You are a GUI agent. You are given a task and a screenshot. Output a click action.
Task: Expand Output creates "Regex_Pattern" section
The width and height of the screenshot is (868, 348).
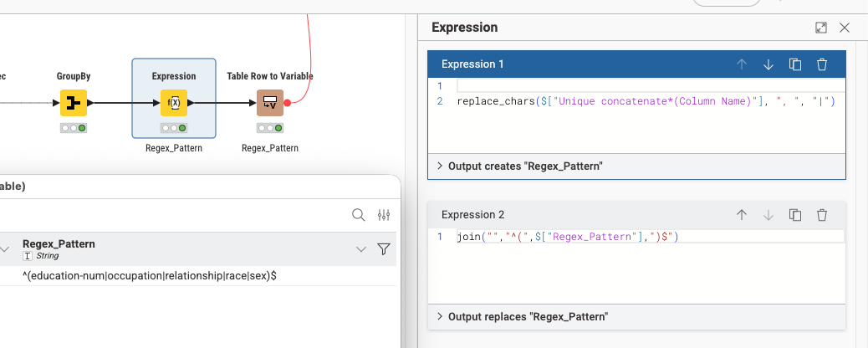point(518,166)
